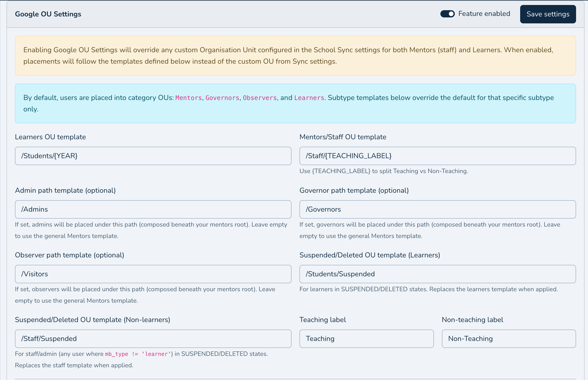
Task: Click the Mentors code tag in info box
Action: [x=189, y=98]
